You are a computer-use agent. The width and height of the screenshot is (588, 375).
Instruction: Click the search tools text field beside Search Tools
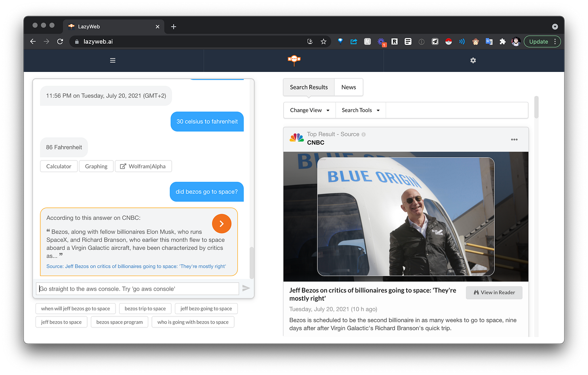click(x=457, y=110)
